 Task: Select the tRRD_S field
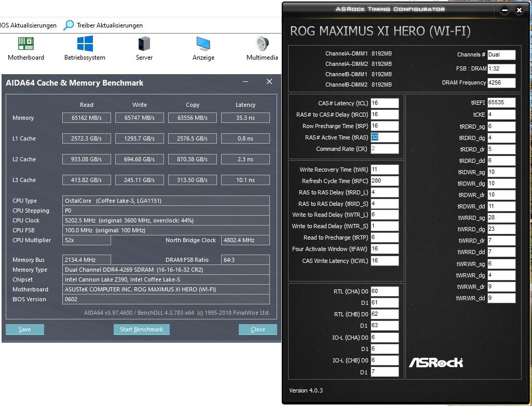(x=385, y=204)
